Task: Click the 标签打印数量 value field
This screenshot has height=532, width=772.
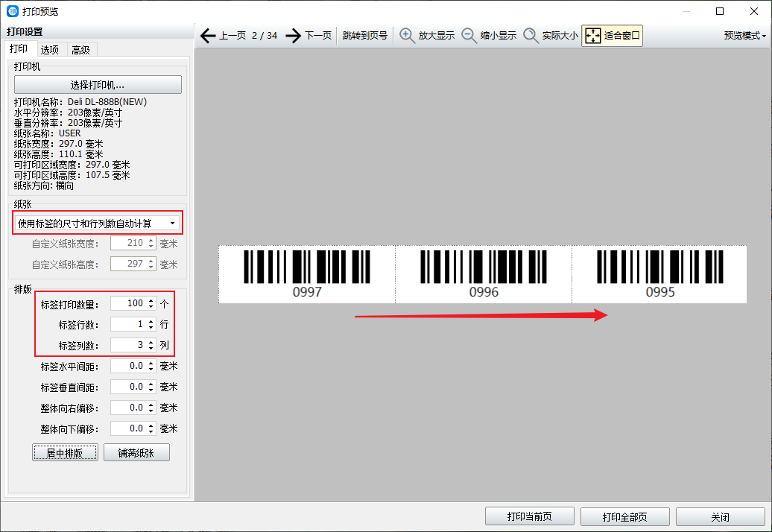Action: pos(128,303)
